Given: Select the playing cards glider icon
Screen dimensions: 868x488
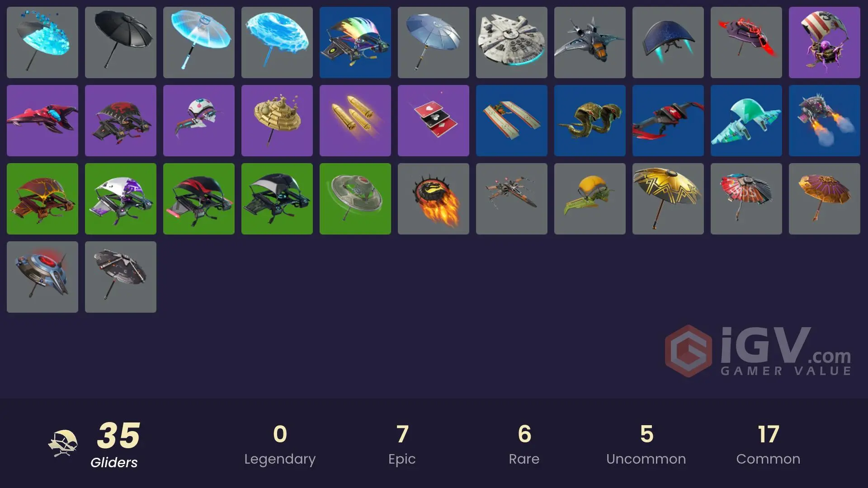Looking at the screenshot, I should [434, 121].
